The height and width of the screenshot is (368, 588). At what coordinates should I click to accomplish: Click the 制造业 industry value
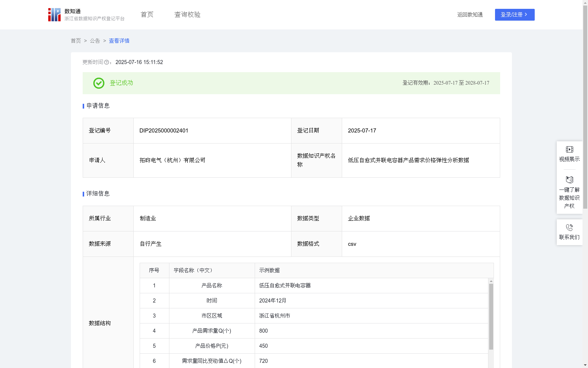coord(148,219)
